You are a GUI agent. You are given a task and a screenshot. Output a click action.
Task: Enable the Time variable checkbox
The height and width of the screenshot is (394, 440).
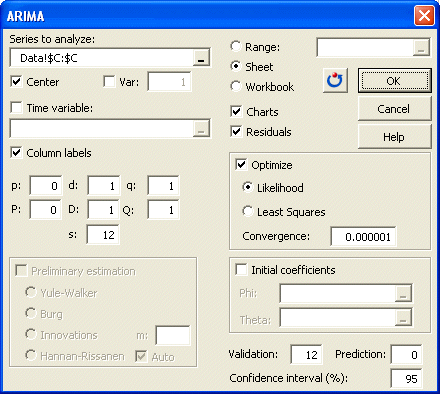16,108
